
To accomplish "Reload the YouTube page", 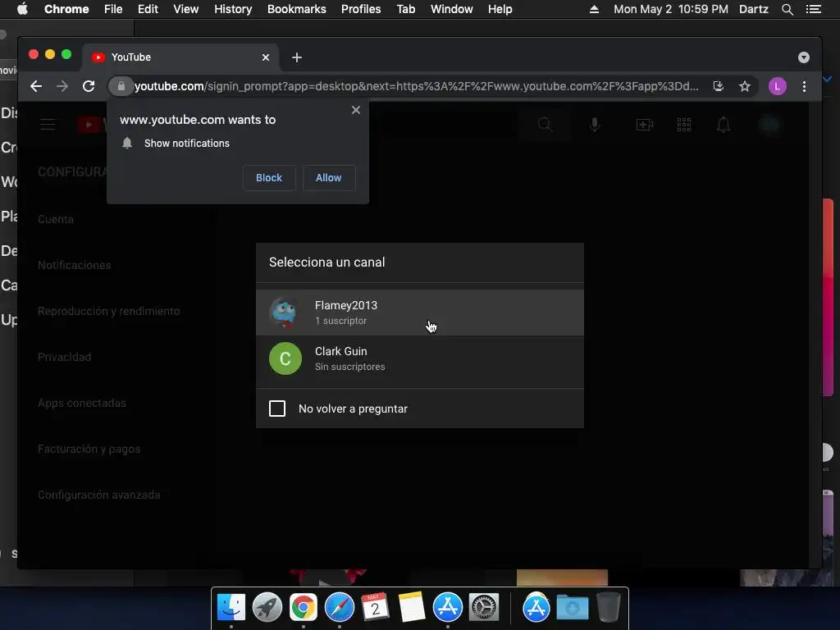I will 89,86.
